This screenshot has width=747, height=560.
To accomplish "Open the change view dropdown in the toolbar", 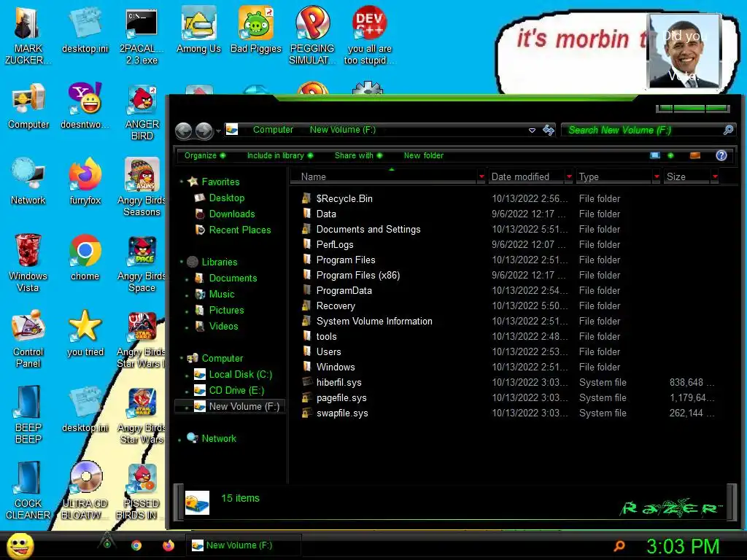I will point(671,155).
